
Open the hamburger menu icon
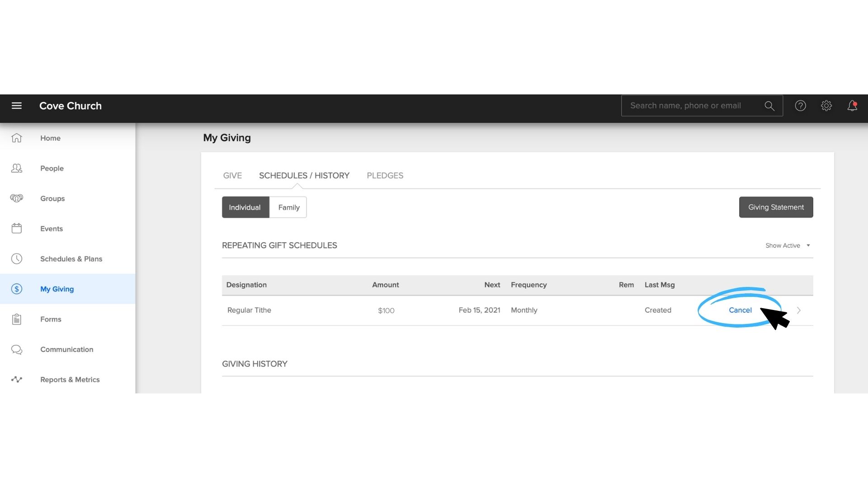pyautogui.click(x=17, y=106)
